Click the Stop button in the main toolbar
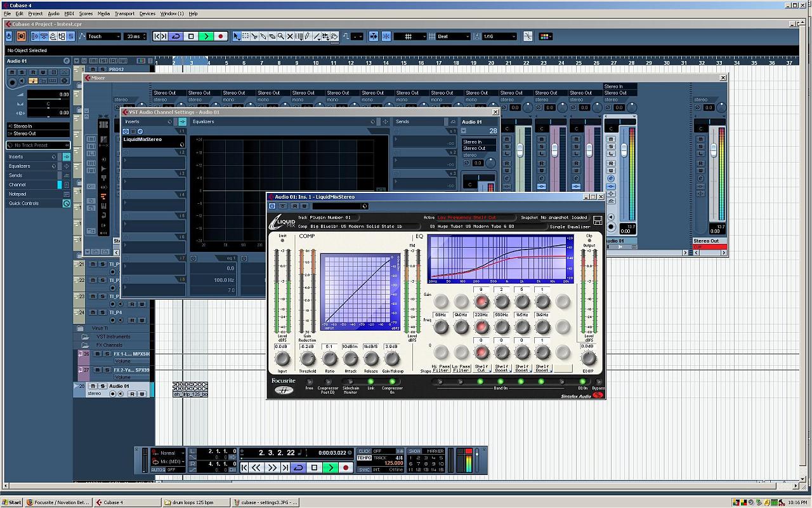The image size is (812, 508). 191,37
